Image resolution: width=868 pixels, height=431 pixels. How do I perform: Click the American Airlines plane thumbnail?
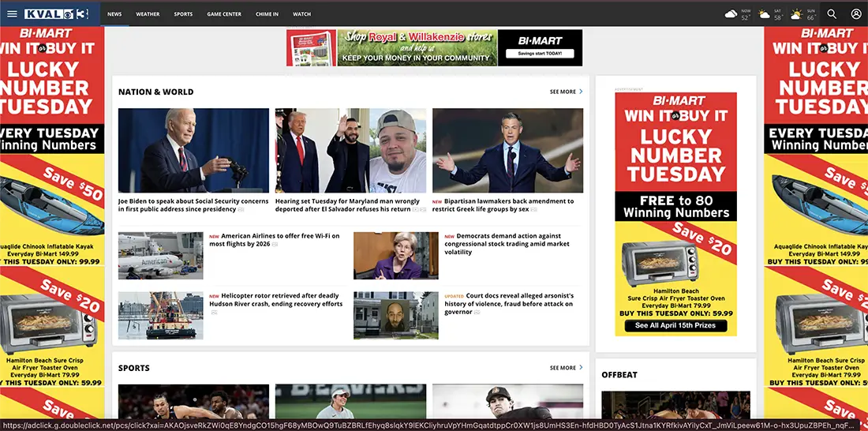coord(160,256)
